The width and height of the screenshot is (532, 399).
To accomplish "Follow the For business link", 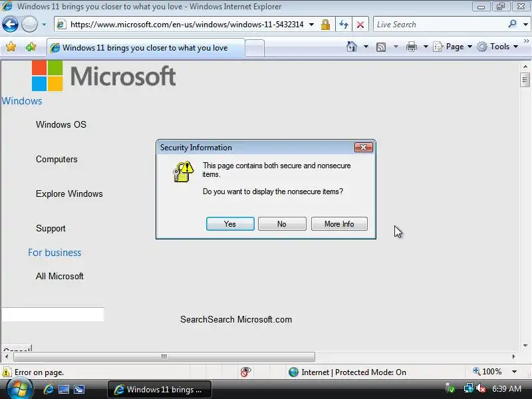I will click(x=55, y=253).
